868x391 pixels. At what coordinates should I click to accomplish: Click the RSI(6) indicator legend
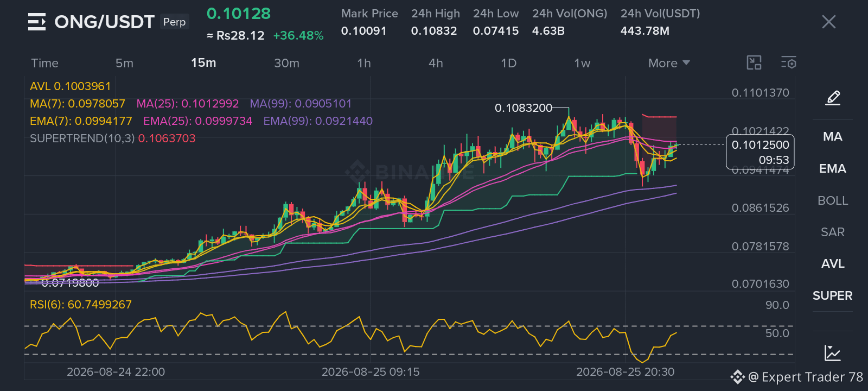[80, 305]
